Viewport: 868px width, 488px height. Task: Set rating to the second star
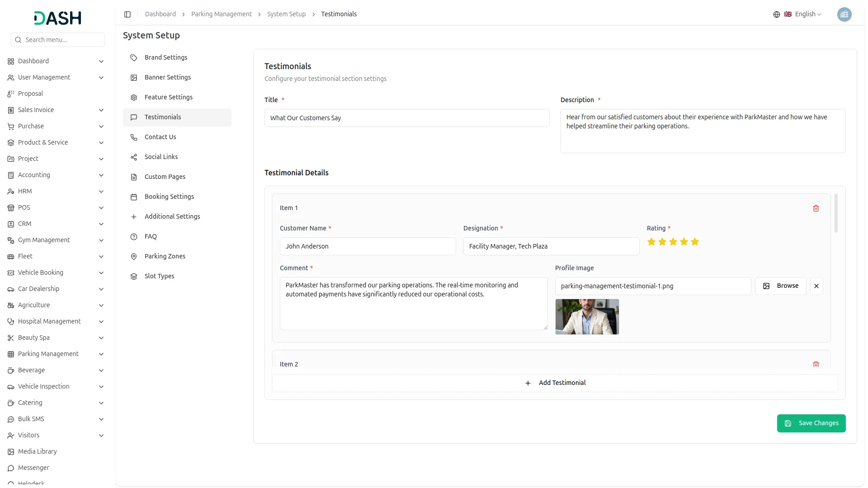coord(662,242)
